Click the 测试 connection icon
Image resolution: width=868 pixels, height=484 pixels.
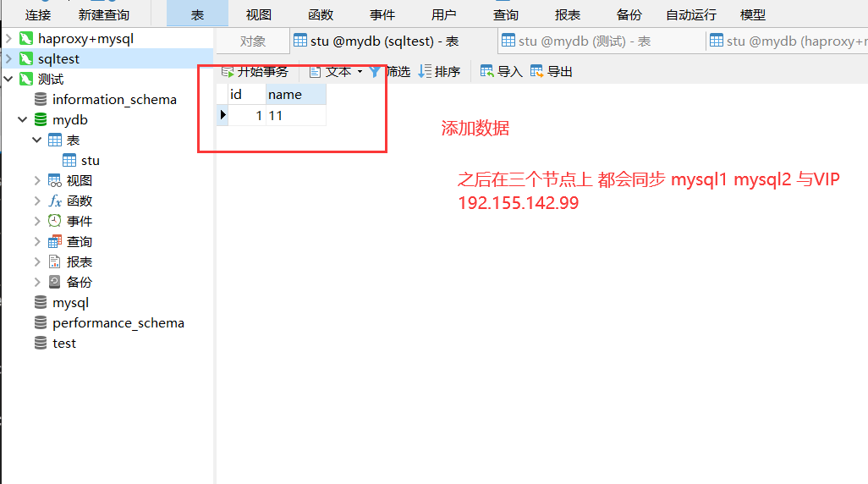[x=26, y=80]
